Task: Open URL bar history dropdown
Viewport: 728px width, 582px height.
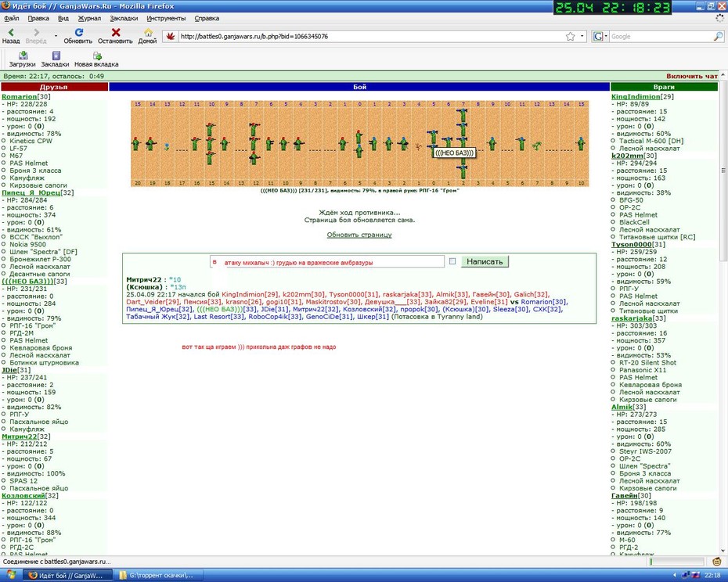Action: click(x=582, y=36)
